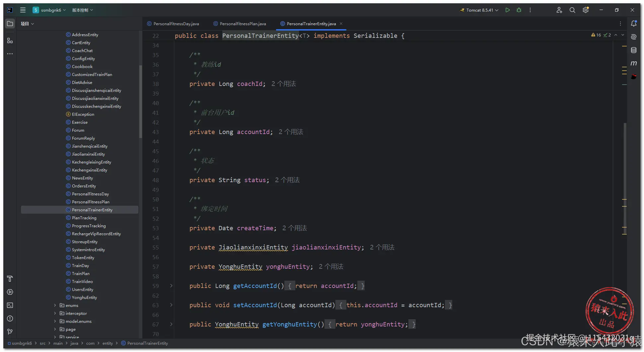Run the Tomcat 8.5.41 configuration

click(507, 10)
